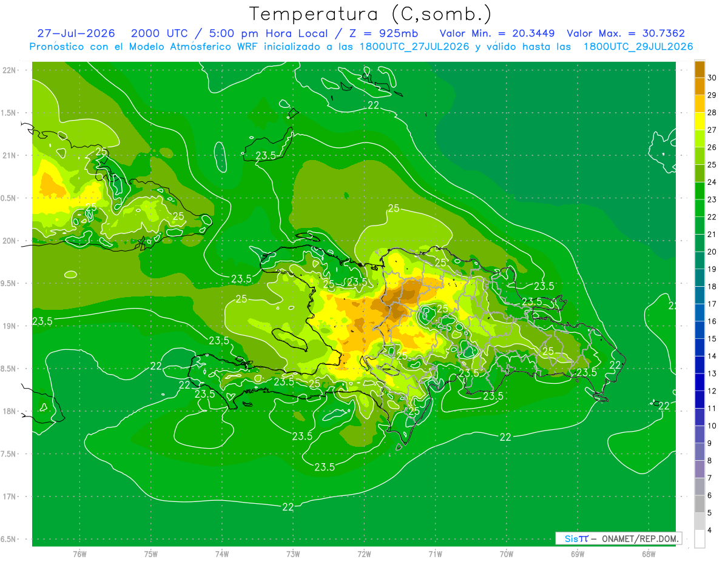Click the "72W" longitude axis label
The image size is (728, 562).
[x=364, y=554]
